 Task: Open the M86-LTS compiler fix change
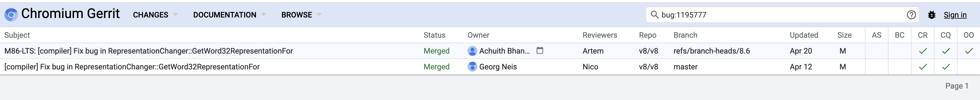[x=149, y=51]
